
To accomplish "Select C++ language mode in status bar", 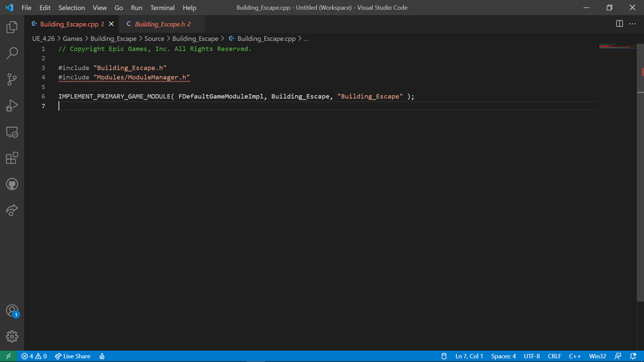I will point(574,356).
